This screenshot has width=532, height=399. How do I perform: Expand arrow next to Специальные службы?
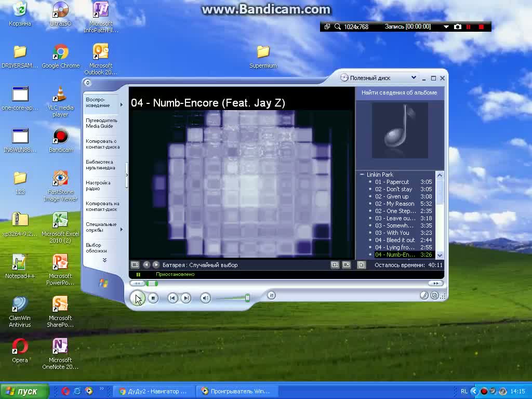pyautogui.click(x=122, y=230)
